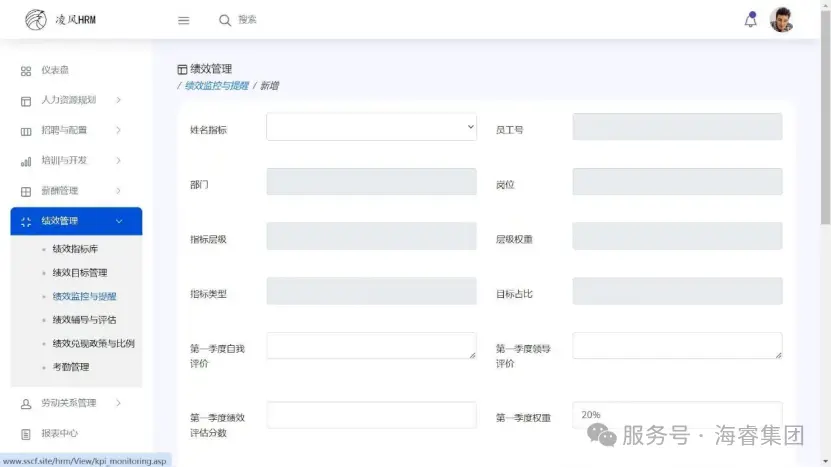The image size is (831, 468).
Task: Click the search magnifier icon
Action: 225,20
